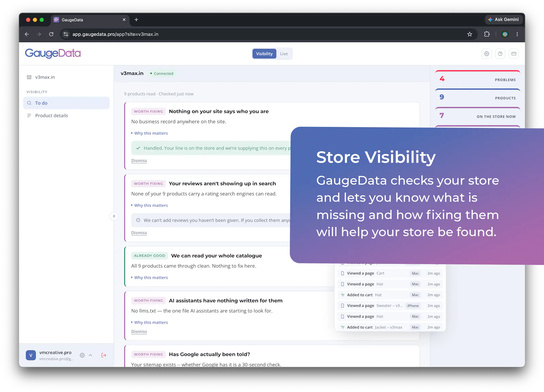
Task: Open the 4 Problems stat card
Action: tap(478, 79)
